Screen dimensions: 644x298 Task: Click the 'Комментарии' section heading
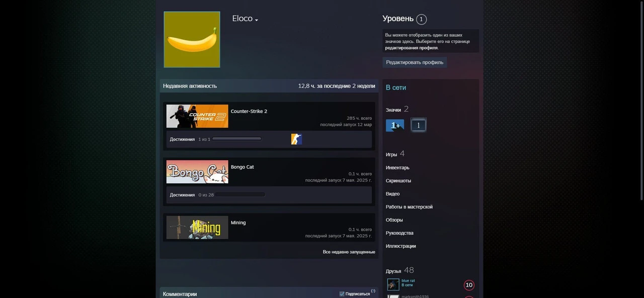(180, 294)
